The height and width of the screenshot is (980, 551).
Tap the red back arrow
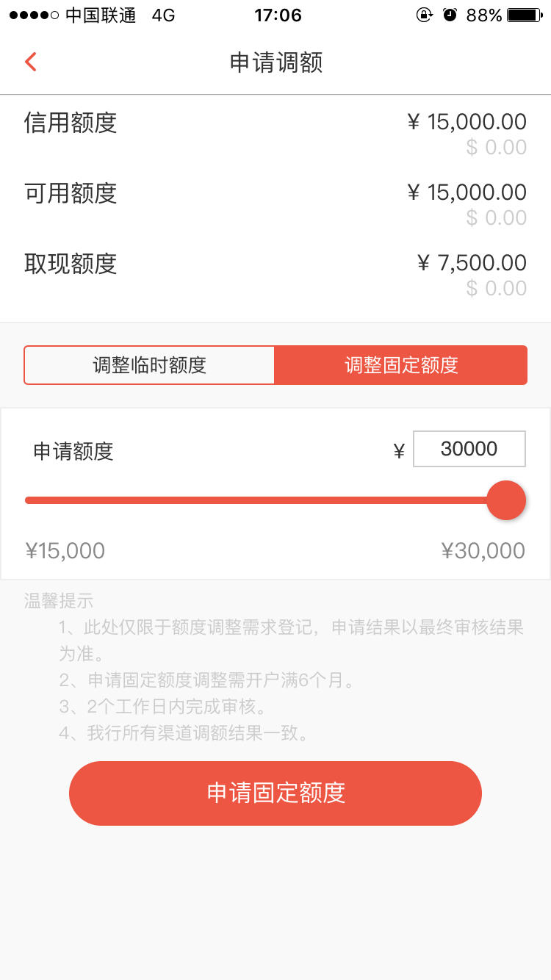(x=31, y=62)
